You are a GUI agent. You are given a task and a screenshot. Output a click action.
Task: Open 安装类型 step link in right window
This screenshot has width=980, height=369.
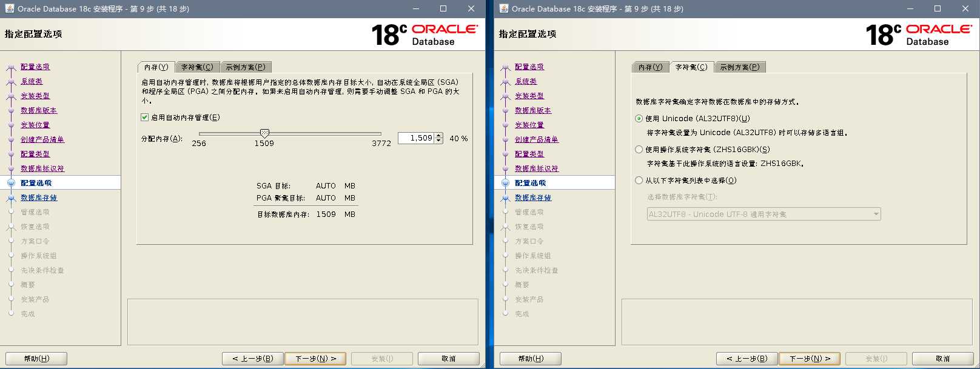pos(529,96)
